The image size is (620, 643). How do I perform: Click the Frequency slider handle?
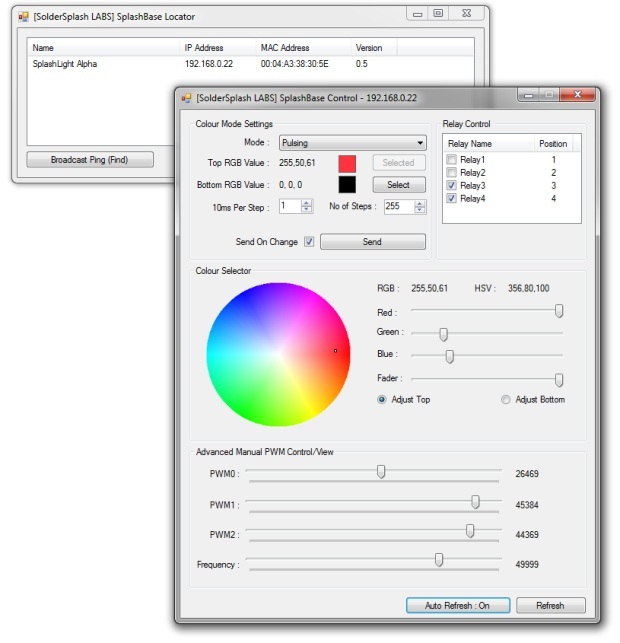coord(439,560)
